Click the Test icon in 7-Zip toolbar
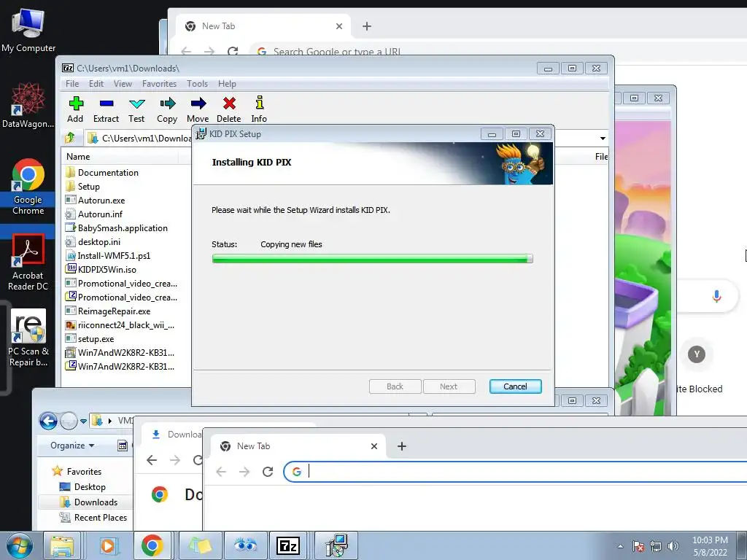The width and height of the screenshot is (747, 560). click(136, 104)
